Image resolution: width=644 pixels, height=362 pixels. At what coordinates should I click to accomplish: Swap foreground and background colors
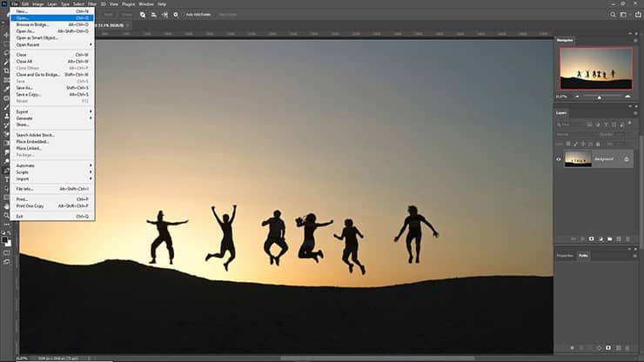pos(9,233)
